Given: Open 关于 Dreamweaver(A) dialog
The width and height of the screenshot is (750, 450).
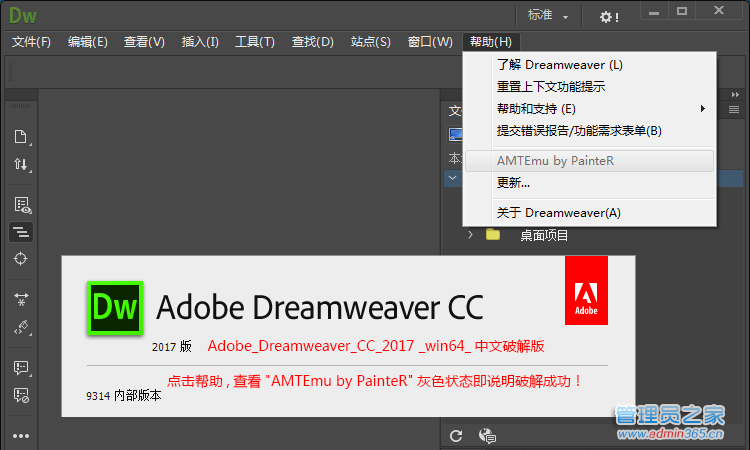Looking at the screenshot, I should [x=589, y=213].
